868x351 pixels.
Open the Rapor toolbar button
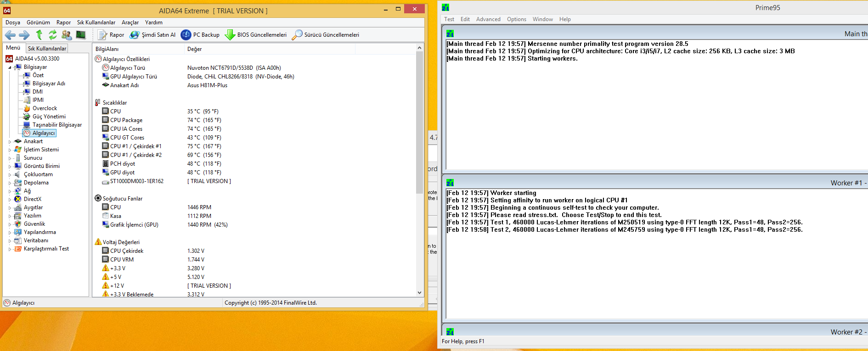pyautogui.click(x=111, y=35)
